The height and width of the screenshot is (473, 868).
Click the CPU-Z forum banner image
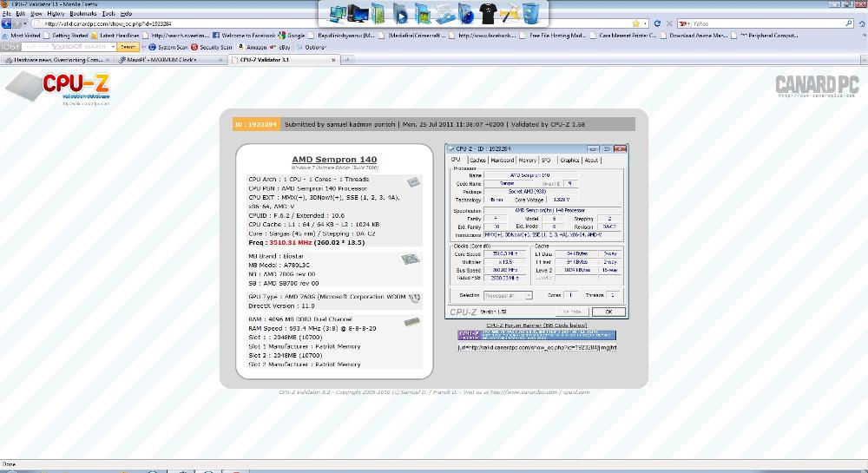click(536, 335)
